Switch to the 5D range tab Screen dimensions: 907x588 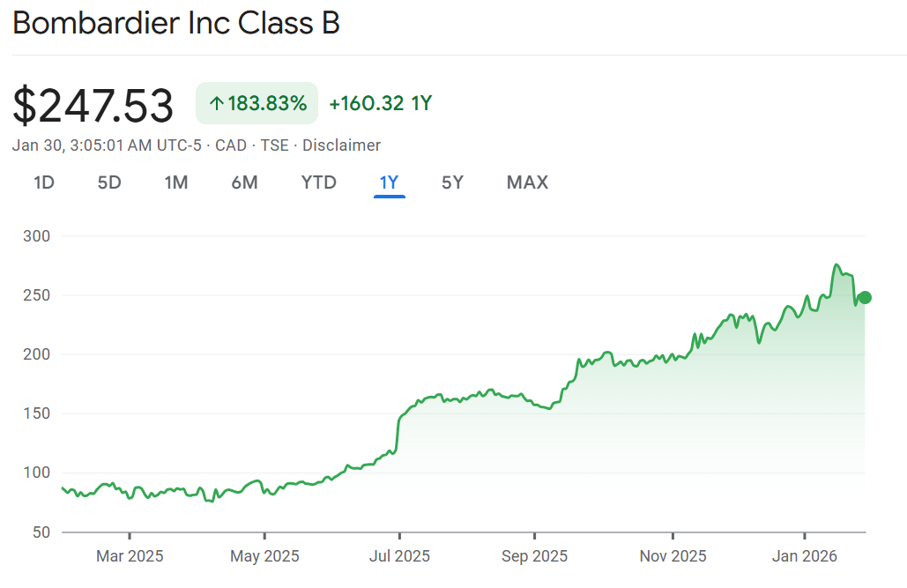pos(109,182)
